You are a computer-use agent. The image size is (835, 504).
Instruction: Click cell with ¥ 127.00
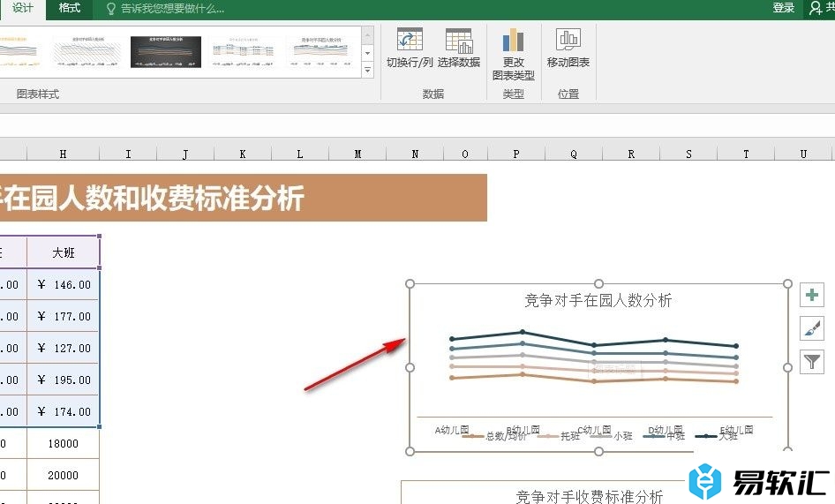click(63, 348)
